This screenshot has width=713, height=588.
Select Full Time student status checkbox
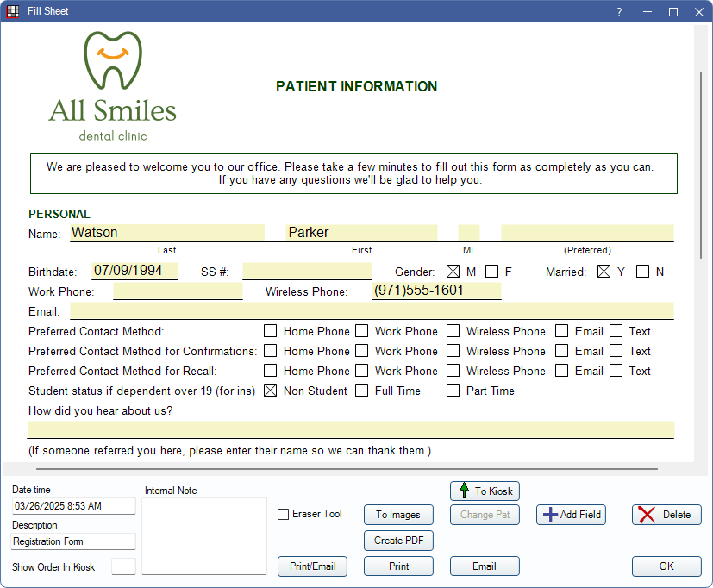coord(362,391)
